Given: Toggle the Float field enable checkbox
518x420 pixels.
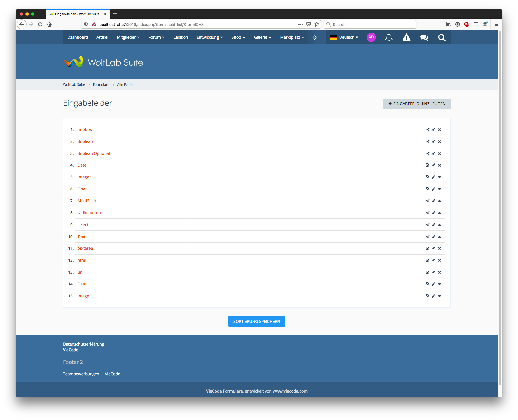Looking at the screenshot, I should coord(427,189).
